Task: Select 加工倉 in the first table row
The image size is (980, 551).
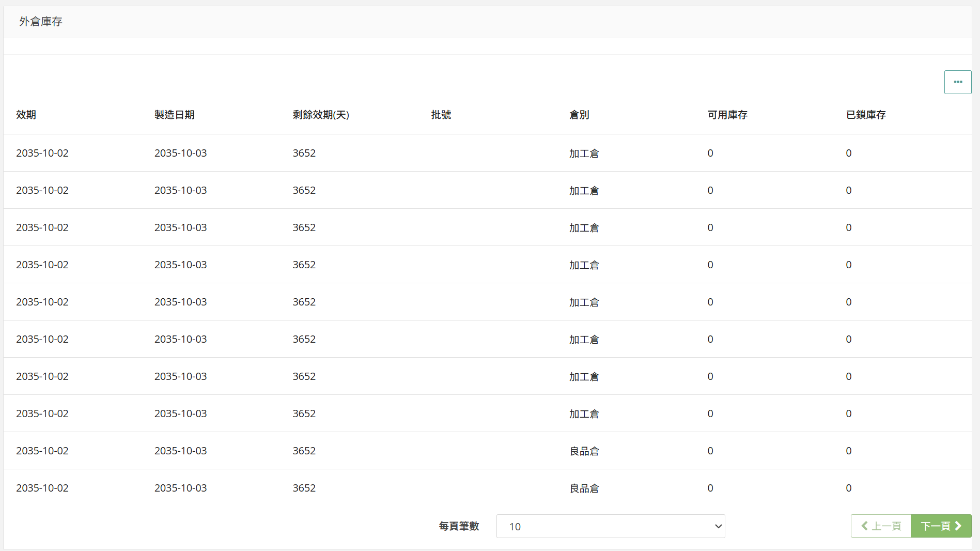Action: 584,154
